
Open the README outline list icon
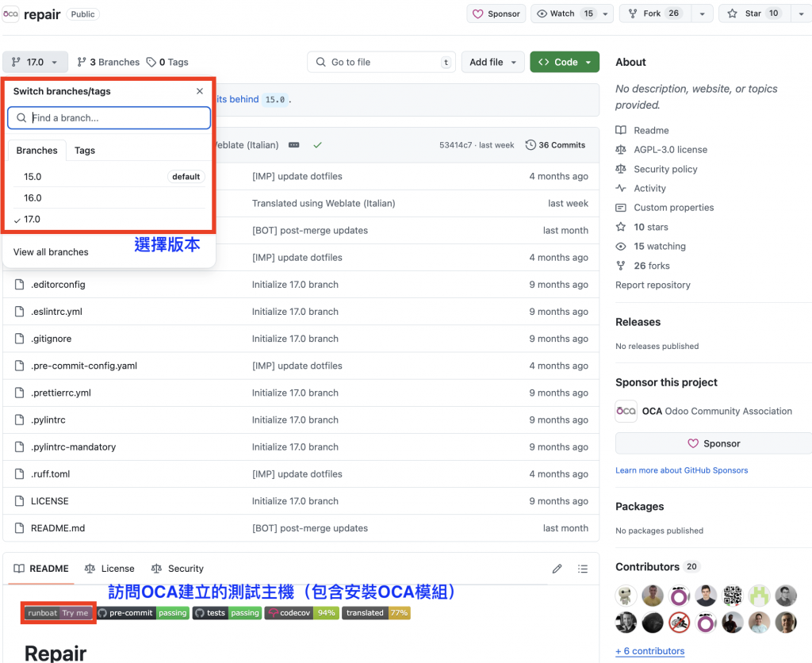(x=583, y=569)
